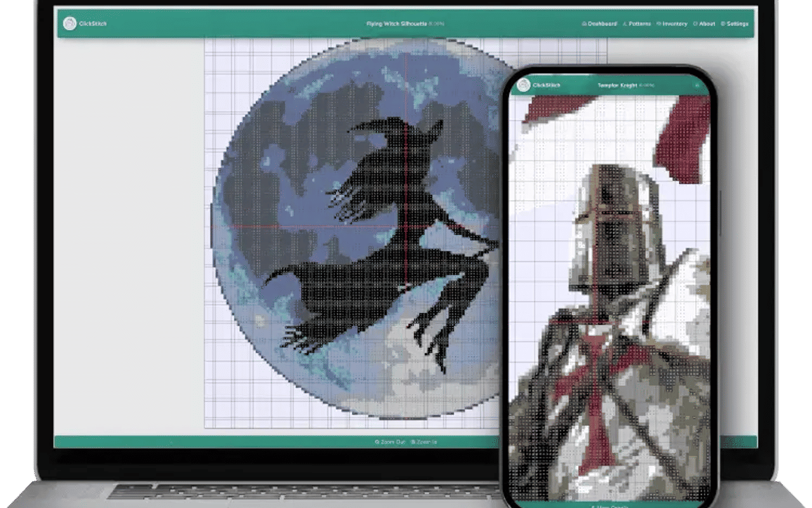This screenshot has width=812, height=508.
Task: Click the Templar Knight title on the phone
Action: 617,85
